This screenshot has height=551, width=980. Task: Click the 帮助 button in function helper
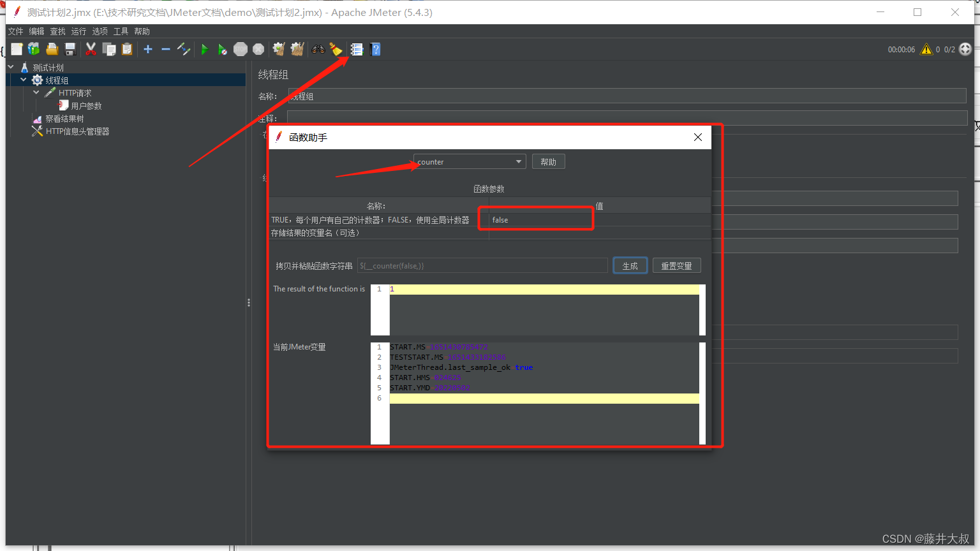coord(548,161)
